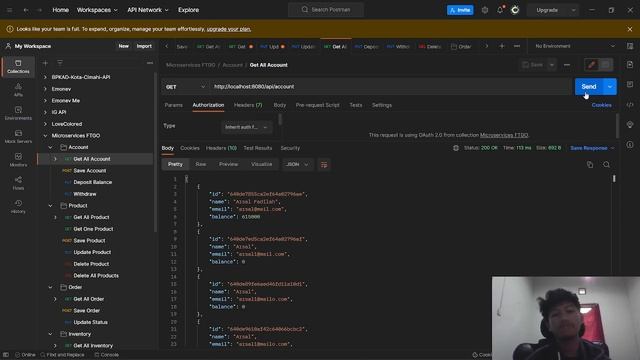Open the comments icon in right sidebar

[630, 84]
